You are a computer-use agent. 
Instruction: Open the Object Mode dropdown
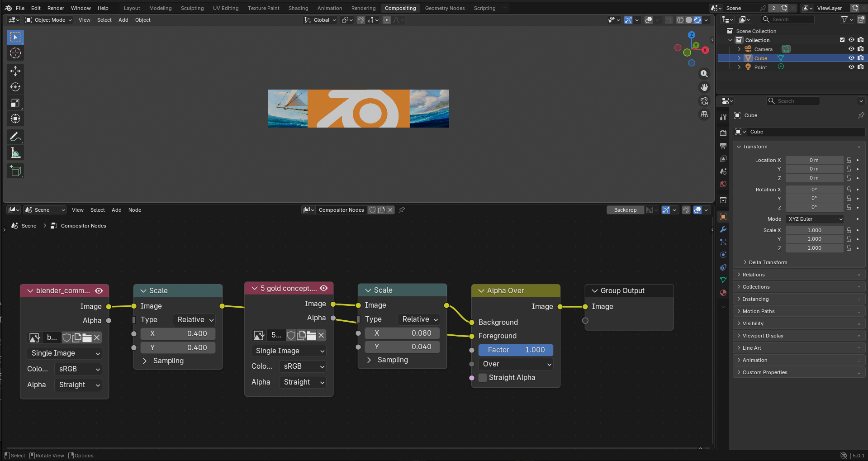tap(49, 20)
